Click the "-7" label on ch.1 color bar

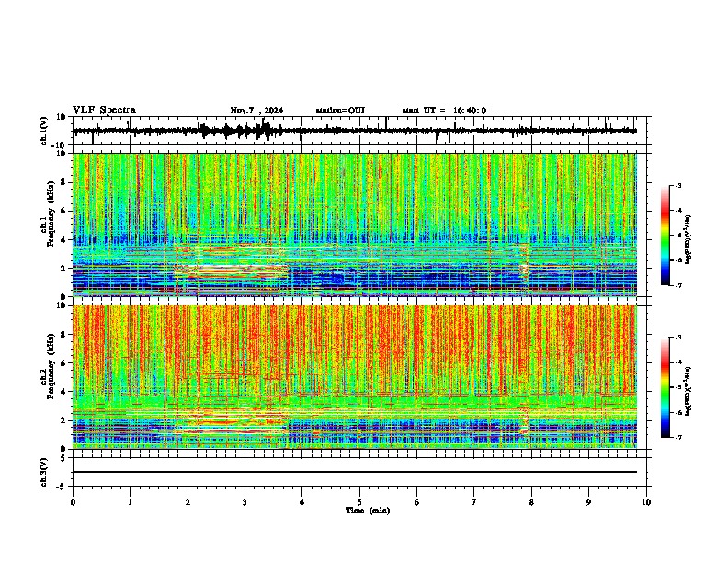pos(678,285)
